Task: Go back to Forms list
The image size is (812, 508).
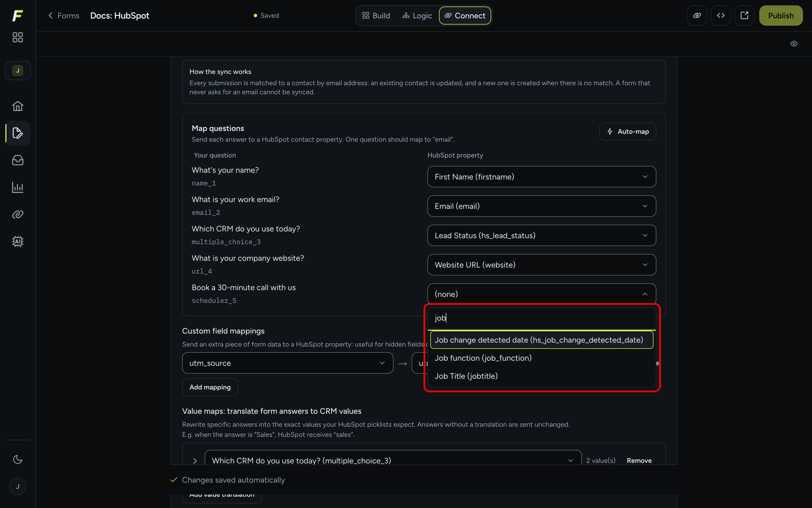Action: pyautogui.click(x=64, y=16)
